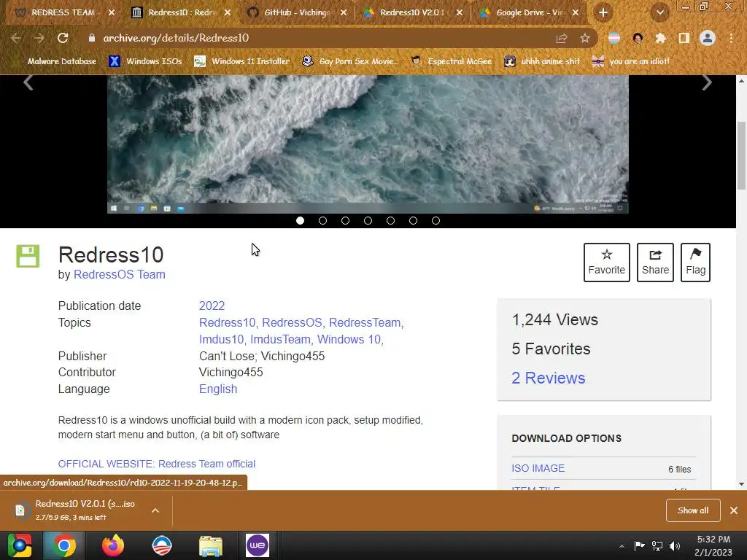Screen dimensions: 747x560
Task: Close the downloads bar
Action: [x=734, y=510]
